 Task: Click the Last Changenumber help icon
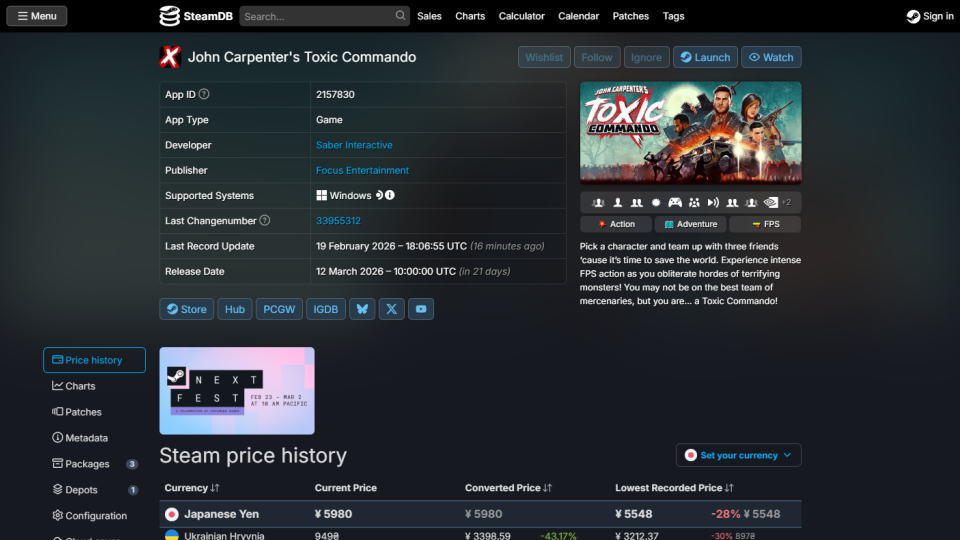point(265,221)
